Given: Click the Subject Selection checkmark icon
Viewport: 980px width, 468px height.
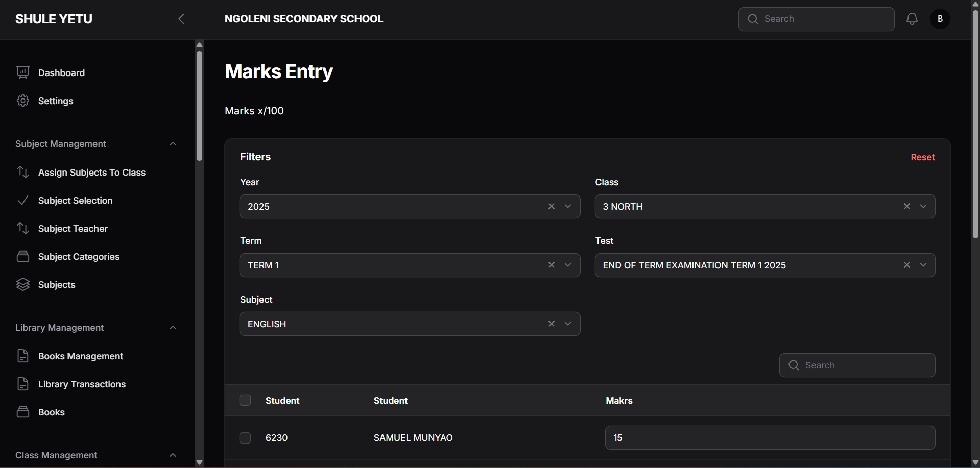Looking at the screenshot, I should [x=23, y=200].
